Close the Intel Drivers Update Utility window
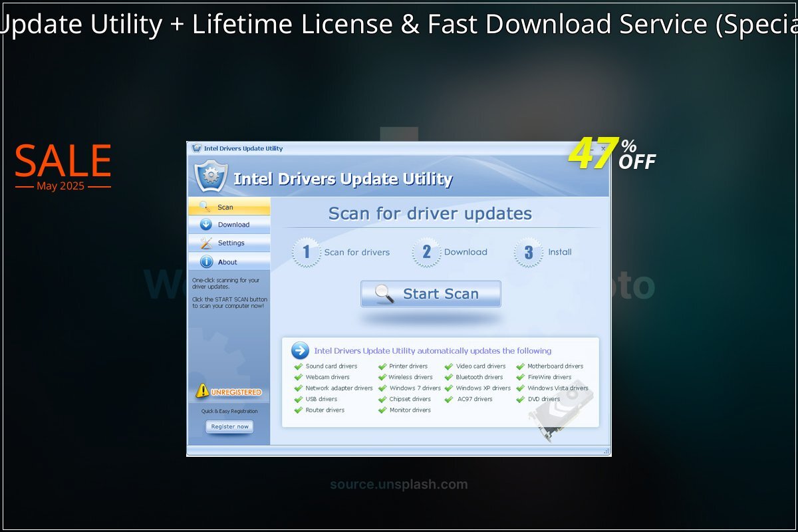The image size is (798, 532). pyautogui.click(x=602, y=148)
